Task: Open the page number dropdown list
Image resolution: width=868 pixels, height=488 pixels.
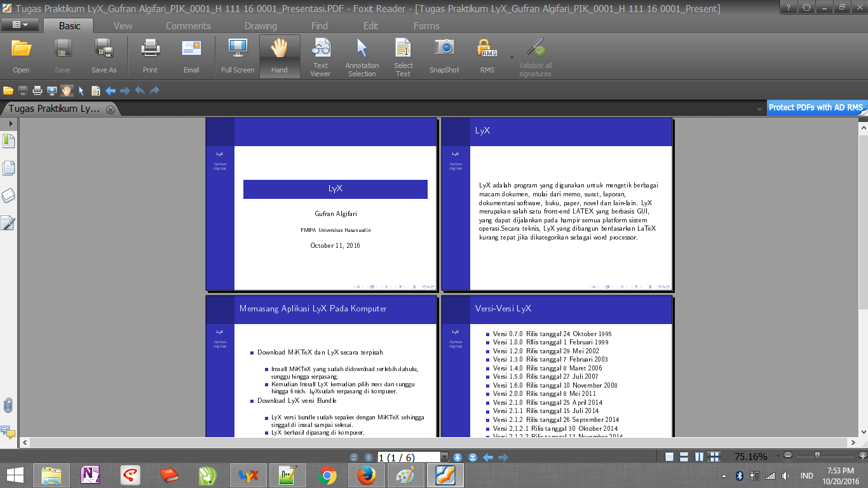Action: [445, 457]
